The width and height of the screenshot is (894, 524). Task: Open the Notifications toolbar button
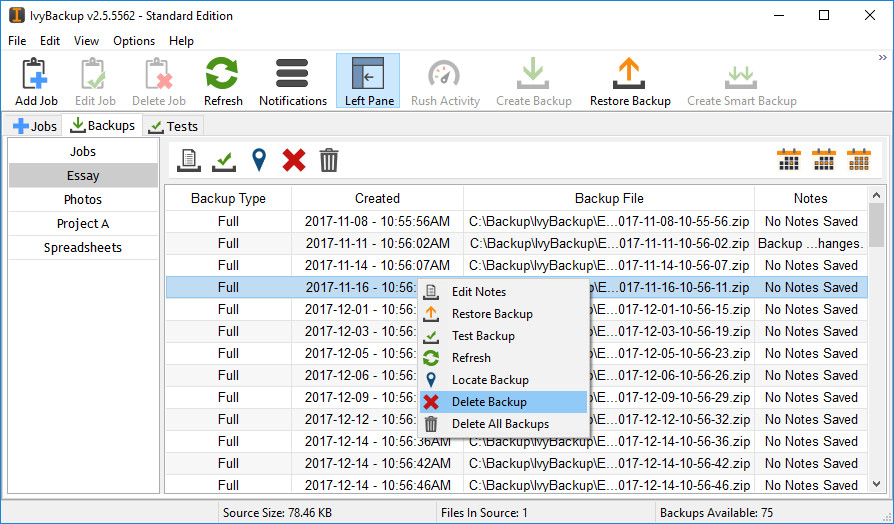click(x=292, y=81)
